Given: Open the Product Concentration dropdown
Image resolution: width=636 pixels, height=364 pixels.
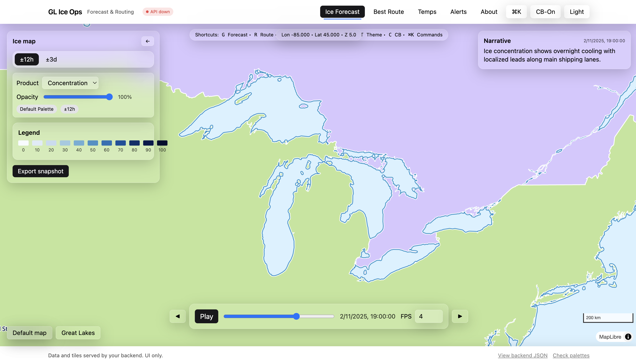Looking at the screenshot, I should click(x=70, y=83).
